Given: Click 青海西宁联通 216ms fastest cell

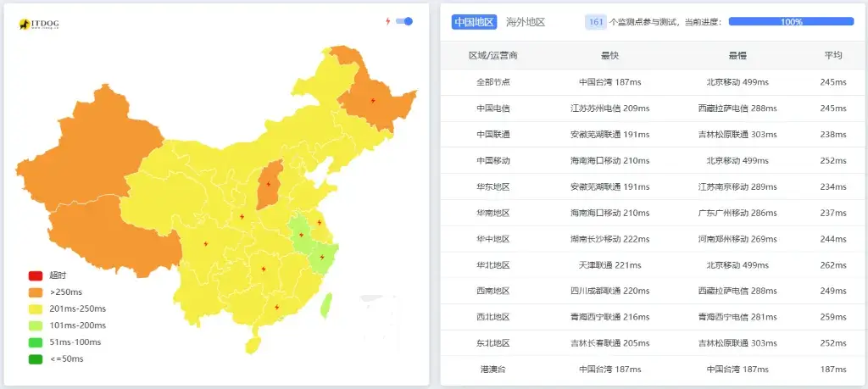Looking at the screenshot, I should click(610, 317).
